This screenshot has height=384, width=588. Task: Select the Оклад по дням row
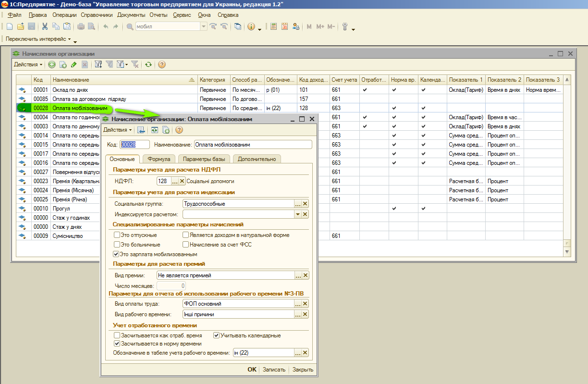click(290, 90)
